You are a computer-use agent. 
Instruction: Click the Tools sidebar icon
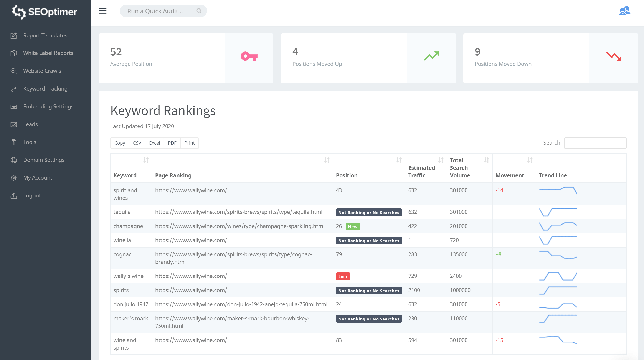14,142
